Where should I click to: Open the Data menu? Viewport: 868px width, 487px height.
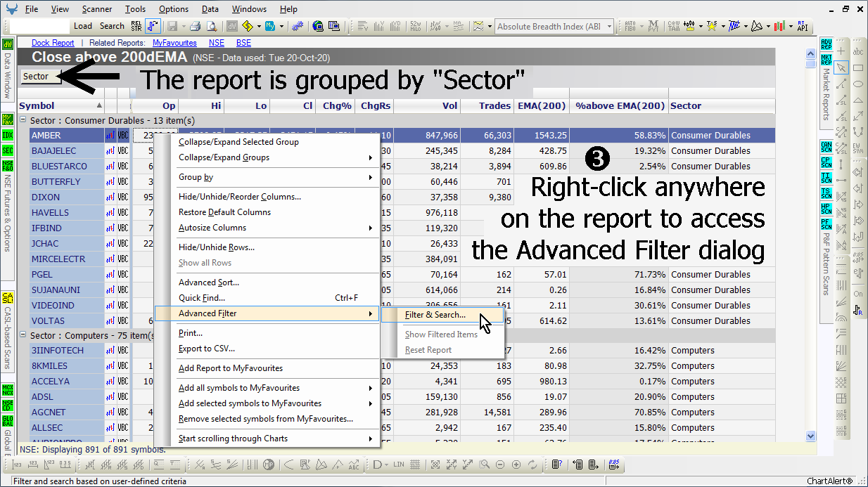[210, 9]
